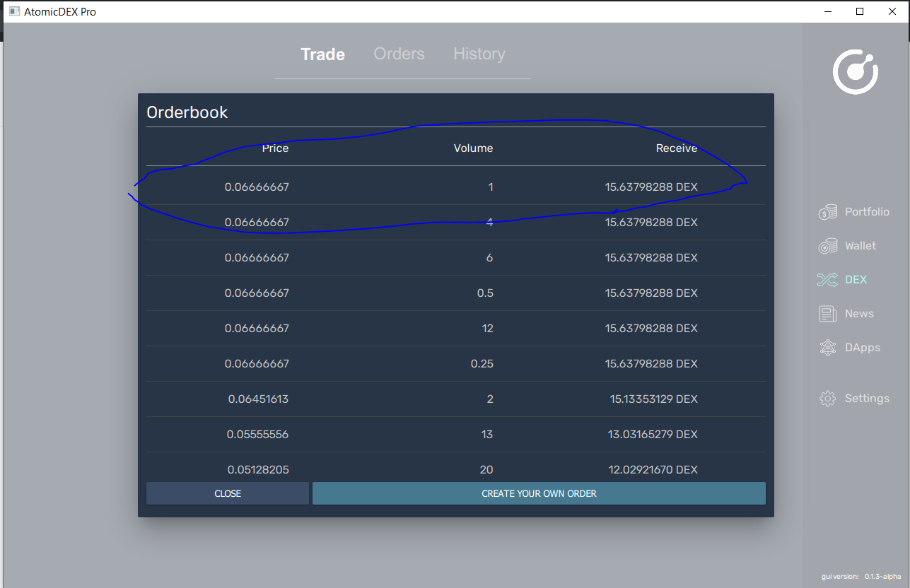Select the order priced 0.06451613
Image resolution: width=910 pixels, height=588 pixels.
456,399
